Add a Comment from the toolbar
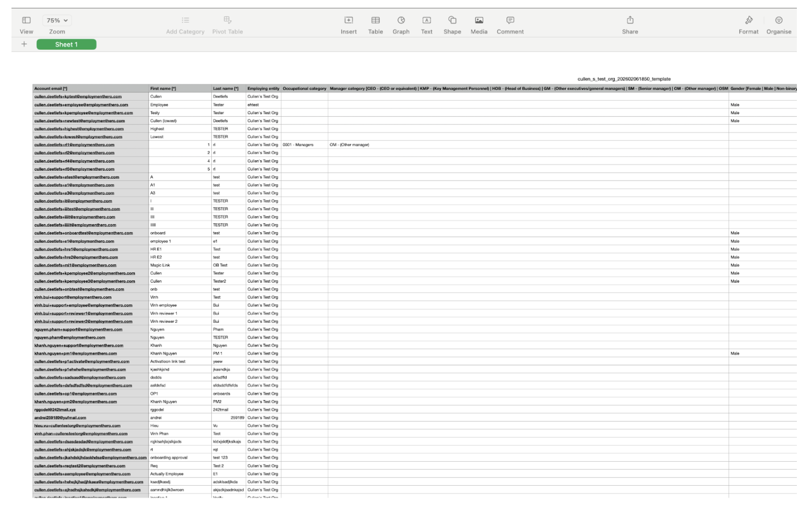The image size is (812, 506). (510, 20)
